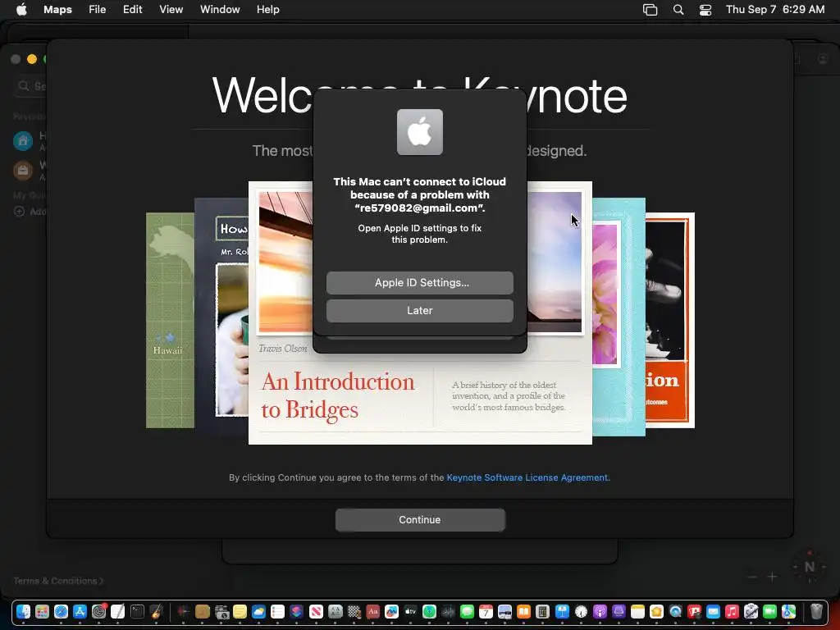Open Stickies from the Dock

click(240, 611)
